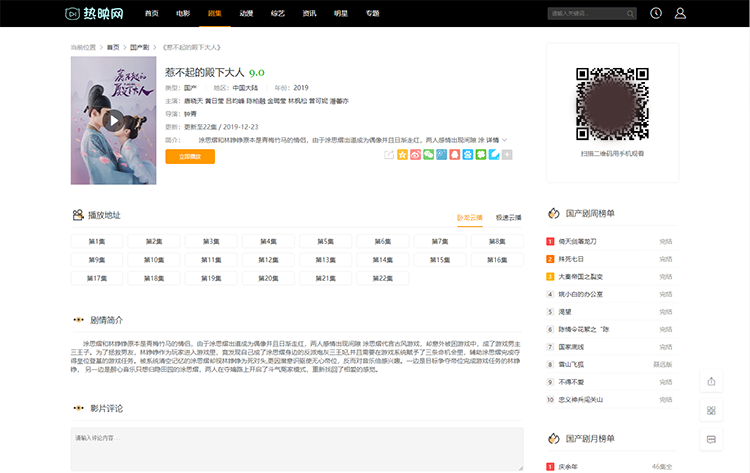The width and height of the screenshot is (750, 473).
Task: Open the 动漫 nav menu item
Action: tap(246, 13)
